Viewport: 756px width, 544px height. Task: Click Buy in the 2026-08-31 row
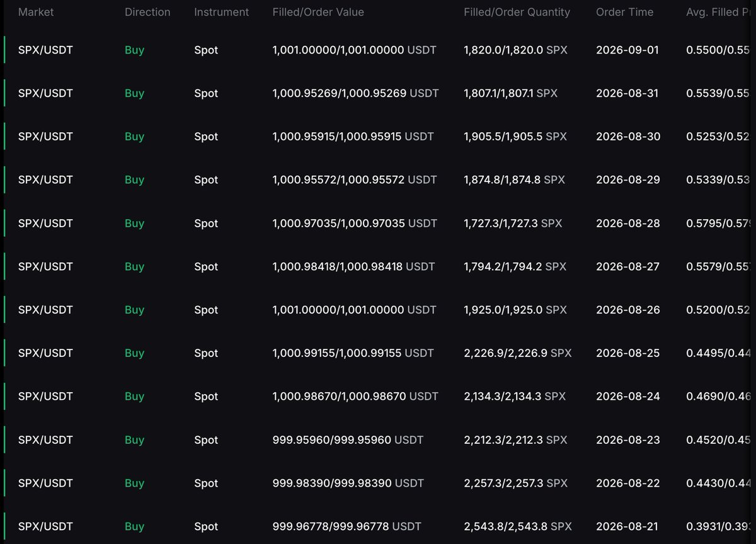pyautogui.click(x=134, y=93)
